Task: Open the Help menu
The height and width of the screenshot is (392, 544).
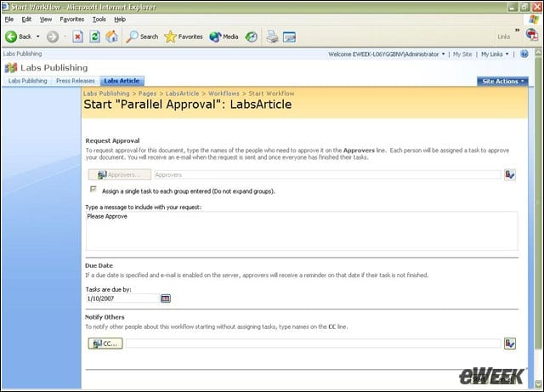Action: [120, 20]
